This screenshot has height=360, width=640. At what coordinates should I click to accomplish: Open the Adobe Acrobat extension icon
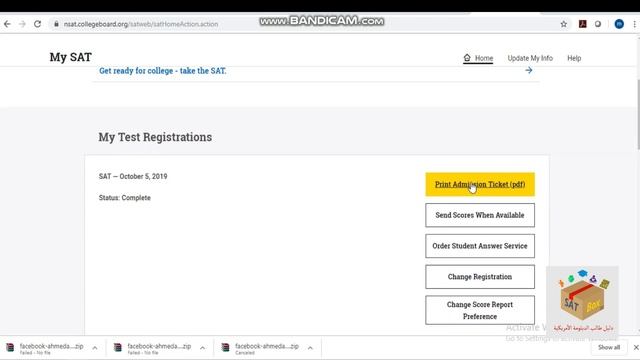coord(583,24)
